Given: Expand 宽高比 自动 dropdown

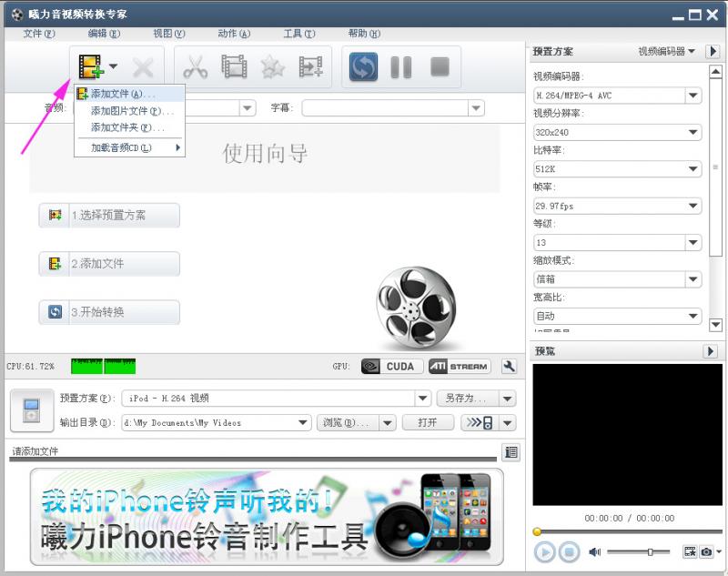Looking at the screenshot, I should tap(693, 316).
